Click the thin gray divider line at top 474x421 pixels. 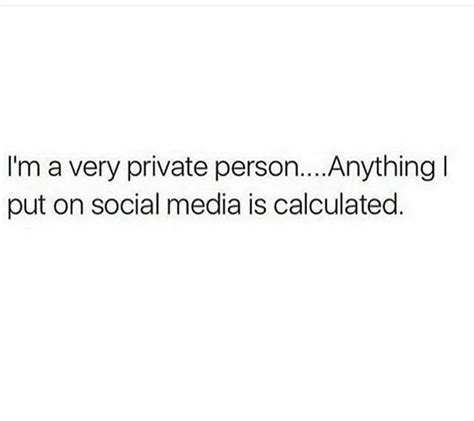(x=237, y=5)
